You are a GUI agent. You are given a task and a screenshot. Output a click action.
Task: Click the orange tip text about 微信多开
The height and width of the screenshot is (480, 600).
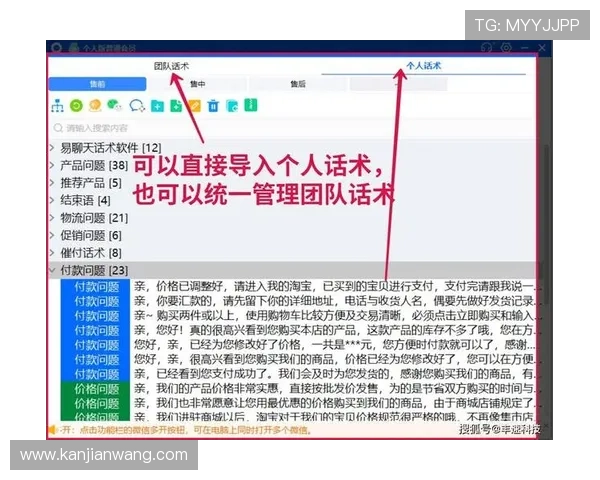click(187, 430)
